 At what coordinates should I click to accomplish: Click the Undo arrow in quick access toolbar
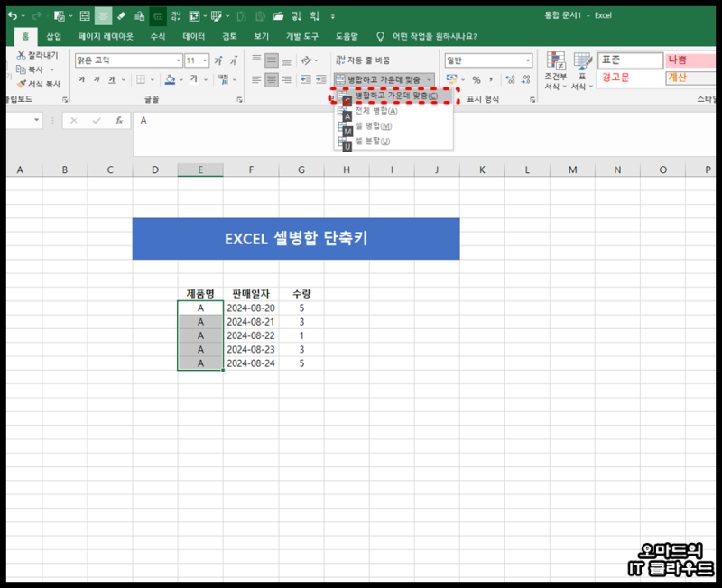click(x=13, y=16)
